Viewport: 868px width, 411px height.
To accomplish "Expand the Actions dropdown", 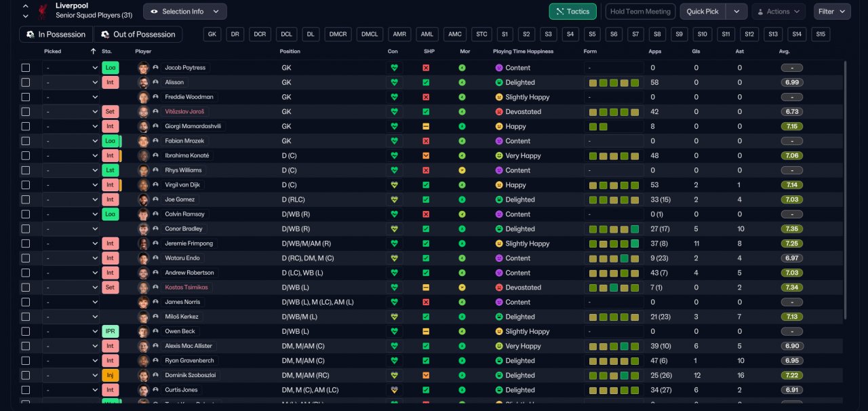I will pyautogui.click(x=778, y=12).
